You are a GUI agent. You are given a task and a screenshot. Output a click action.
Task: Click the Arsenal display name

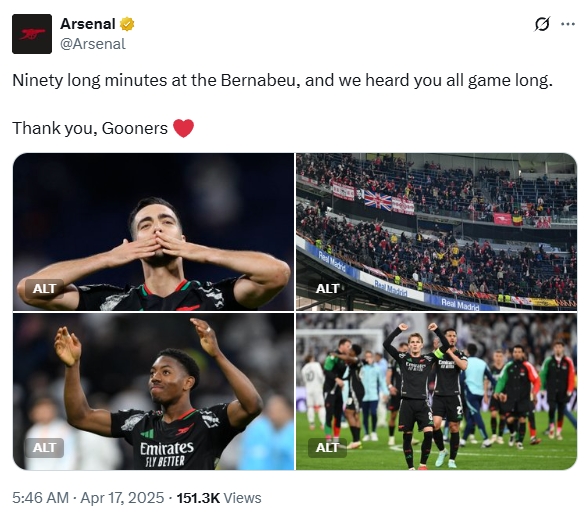(x=88, y=24)
